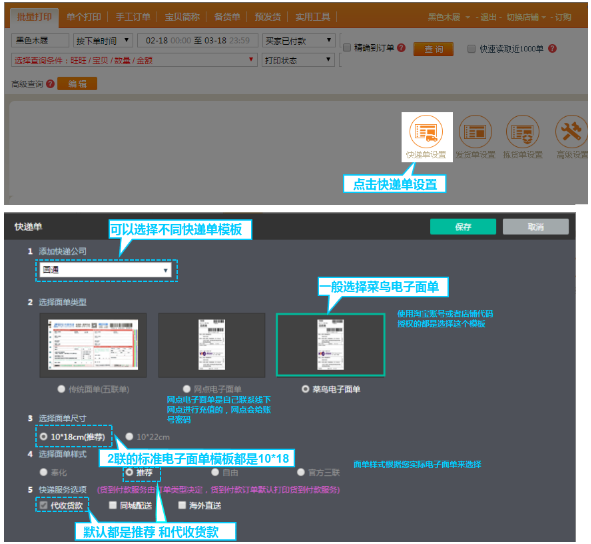Image resolution: width=591 pixels, height=544 pixels.
Task: Select 网点电子面单 template thumbnail
Action: pos(211,345)
